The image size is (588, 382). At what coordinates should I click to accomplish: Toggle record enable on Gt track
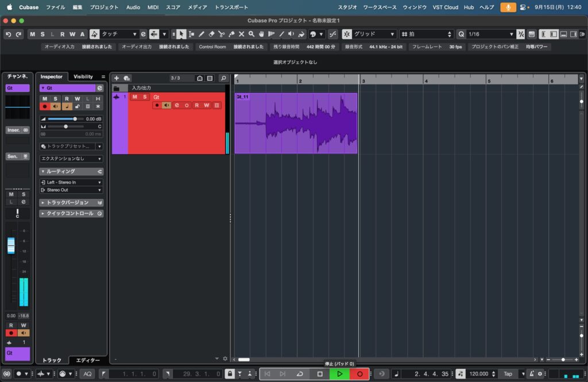157,105
